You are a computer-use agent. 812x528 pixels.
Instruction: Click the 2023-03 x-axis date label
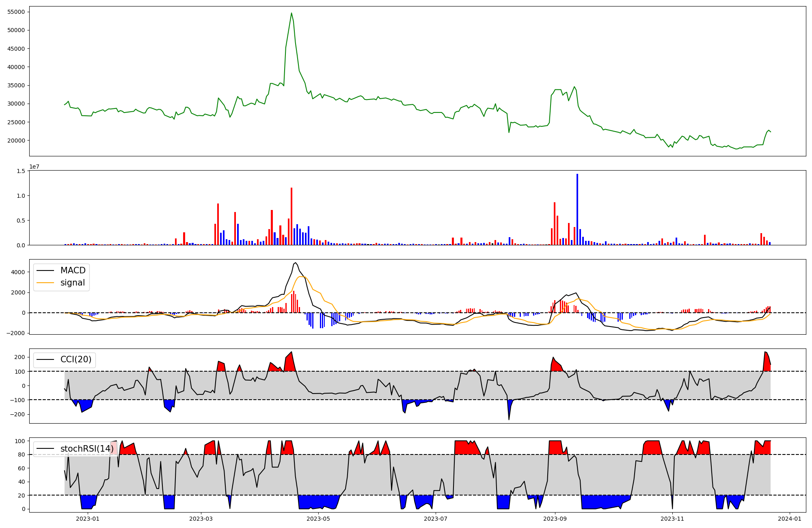pyautogui.click(x=201, y=519)
